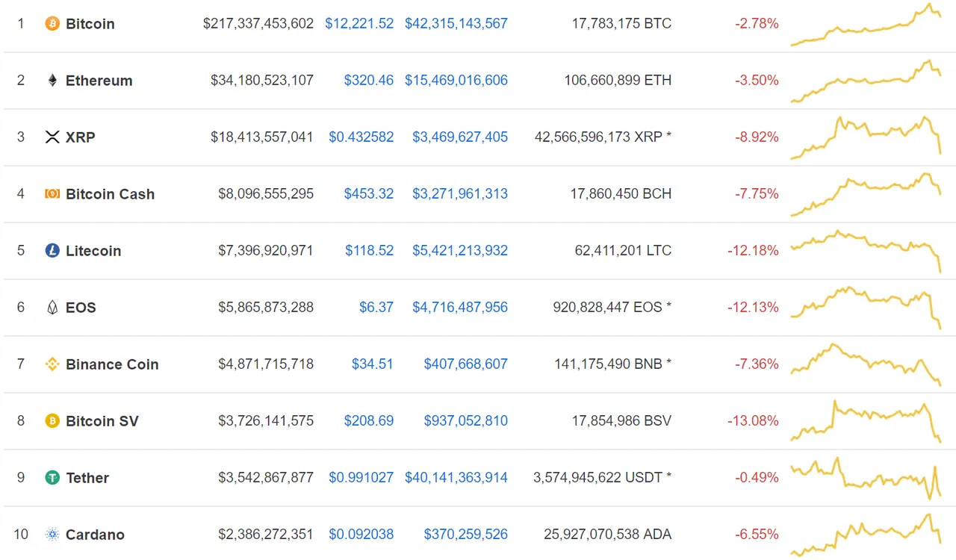Select Tether change -0.49%
The height and width of the screenshot is (560, 956).
pyautogui.click(x=757, y=478)
